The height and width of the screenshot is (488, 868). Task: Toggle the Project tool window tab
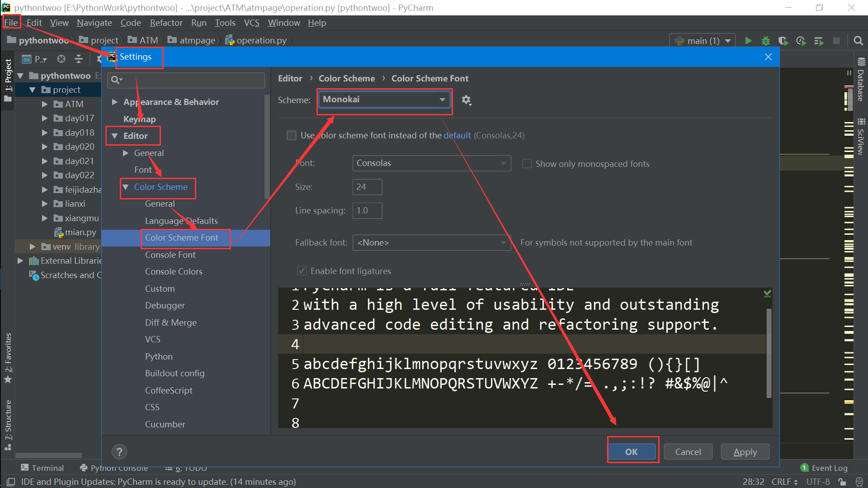[8, 80]
